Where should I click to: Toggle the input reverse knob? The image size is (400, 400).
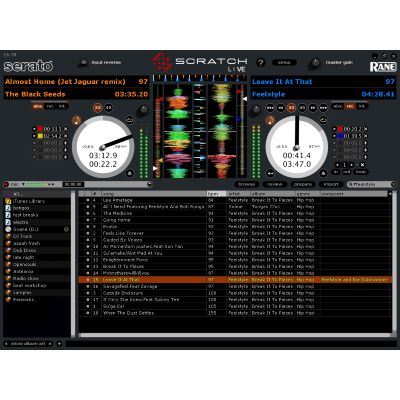point(83,63)
